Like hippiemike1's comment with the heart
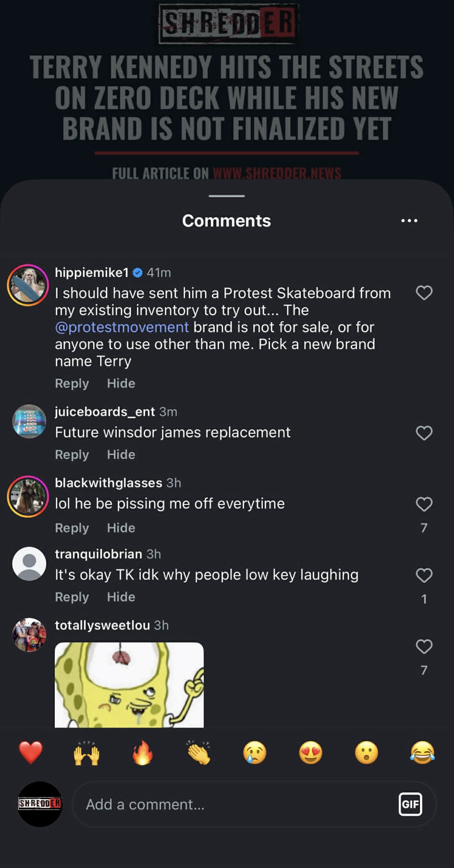 click(x=424, y=293)
